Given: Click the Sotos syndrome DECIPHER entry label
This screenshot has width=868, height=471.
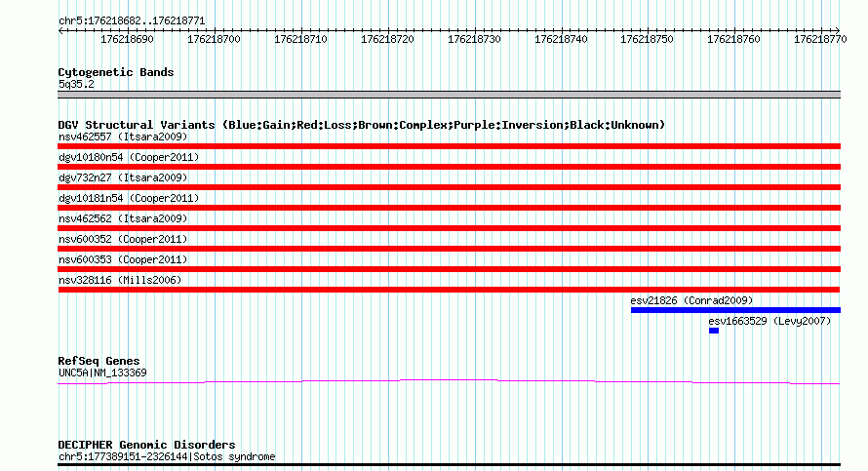Looking at the screenshot, I should [167, 457].
